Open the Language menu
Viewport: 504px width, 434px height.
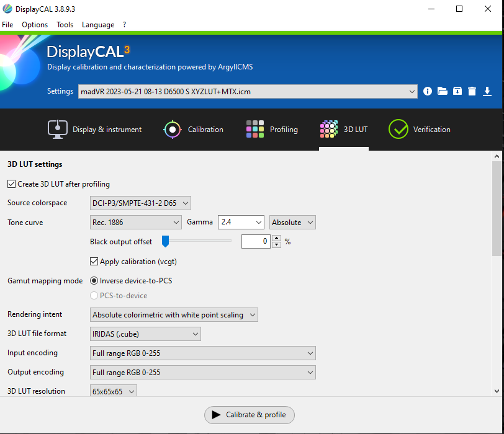tap(98, 25)
